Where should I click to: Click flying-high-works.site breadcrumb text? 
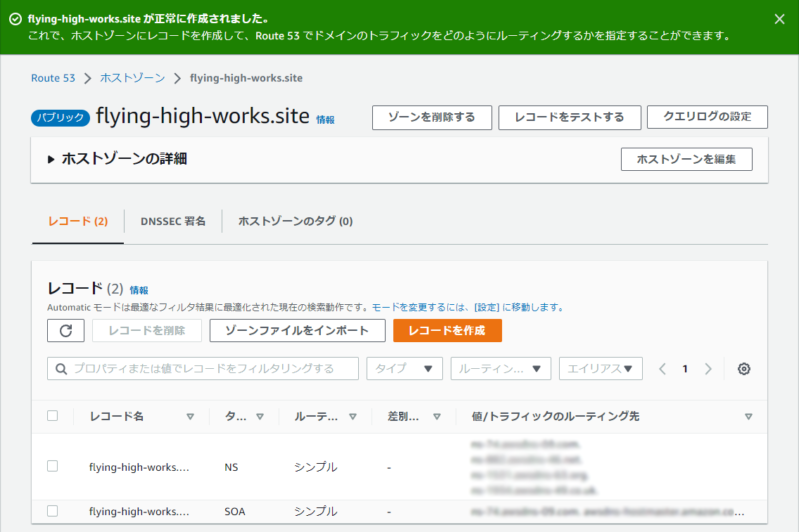246,78
